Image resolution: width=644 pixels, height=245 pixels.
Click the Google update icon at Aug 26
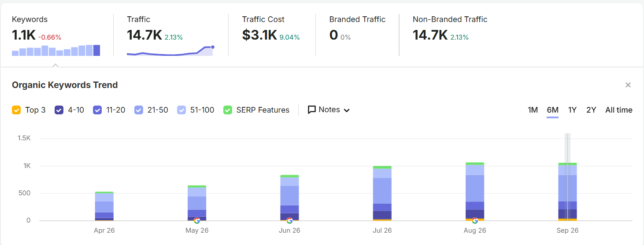point(475,221)
